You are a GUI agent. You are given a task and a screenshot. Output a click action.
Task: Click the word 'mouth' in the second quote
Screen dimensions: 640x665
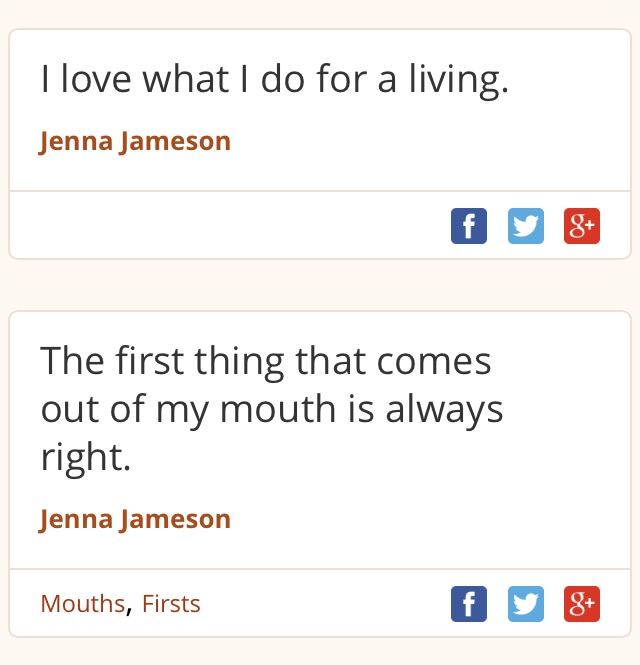pyautogui.click(x=278, y=409)
